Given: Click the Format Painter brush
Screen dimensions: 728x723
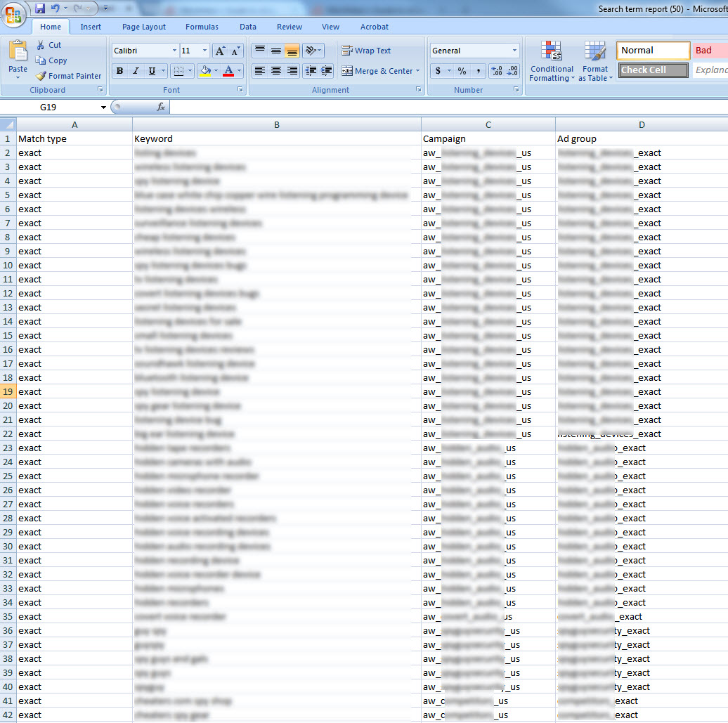Looking at the screenshot, I should coord(41,76).
